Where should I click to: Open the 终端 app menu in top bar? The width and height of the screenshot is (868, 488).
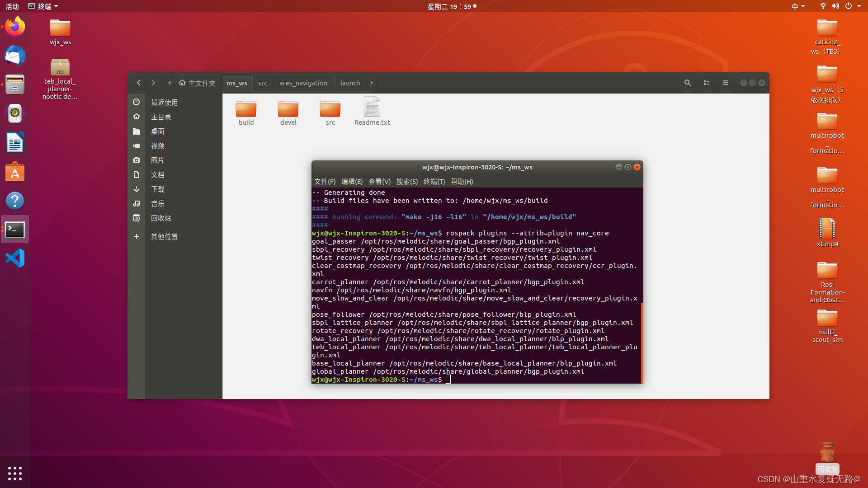click(x=43, y=6)
